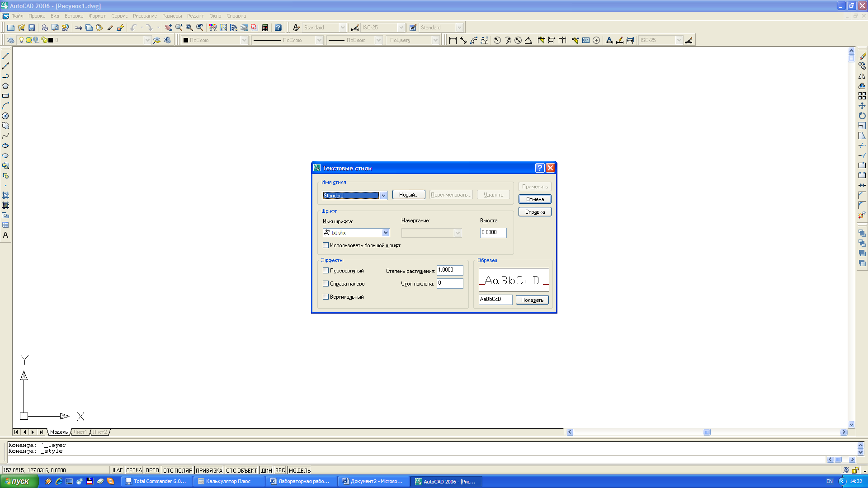Open the Layer Properties Manager icon
Image resolution: width=868 pixels, height=488 pixels.
click(11, 40)
